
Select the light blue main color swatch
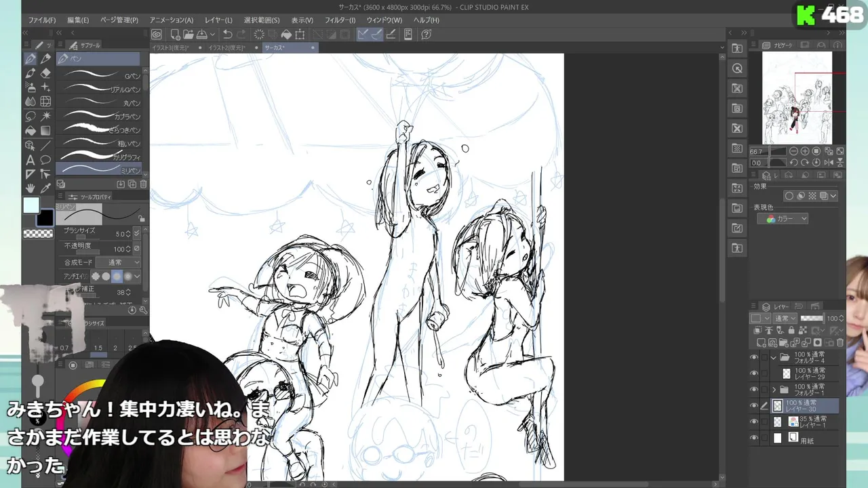pyautogui.click(x=31, y=205)
